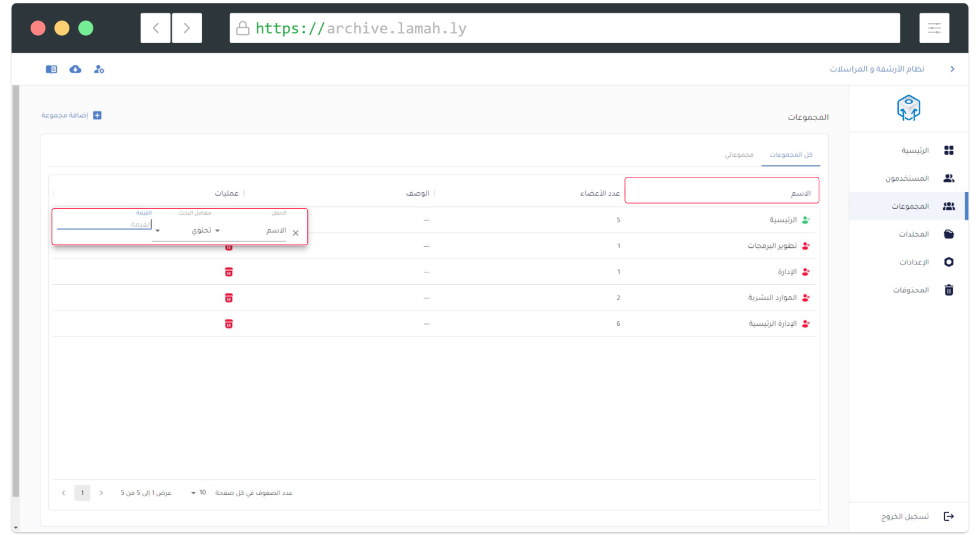
Task: Open الإعدادات settings icon in sidebar
Action: [x=949, y=262]
